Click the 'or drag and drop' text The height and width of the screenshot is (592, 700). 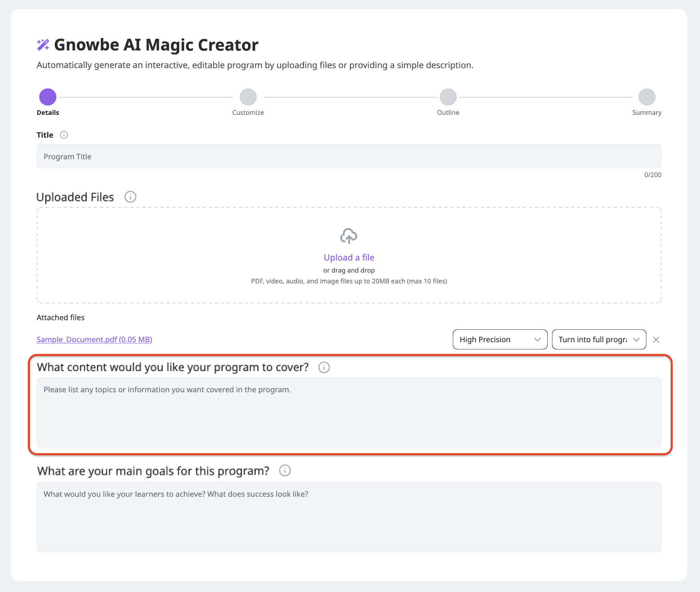tap(349, 270)
